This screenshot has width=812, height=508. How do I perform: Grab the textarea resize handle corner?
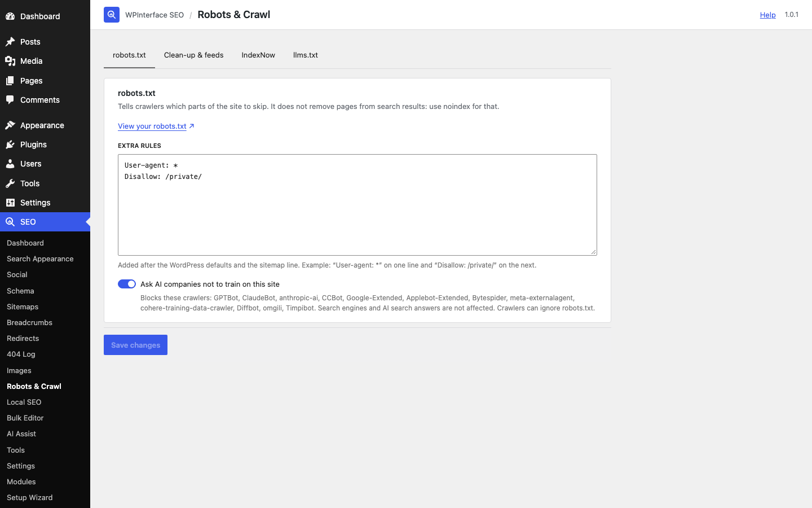(593, 252)
